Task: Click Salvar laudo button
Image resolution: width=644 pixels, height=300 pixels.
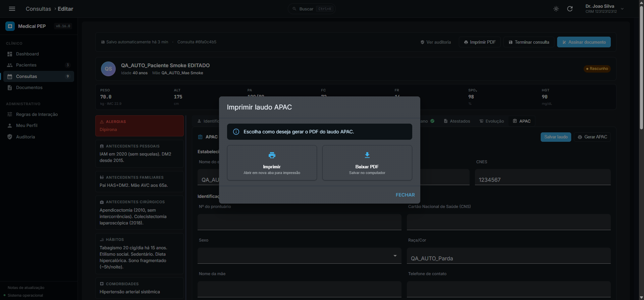Action: pyautogui.click(x=556, y=137)
